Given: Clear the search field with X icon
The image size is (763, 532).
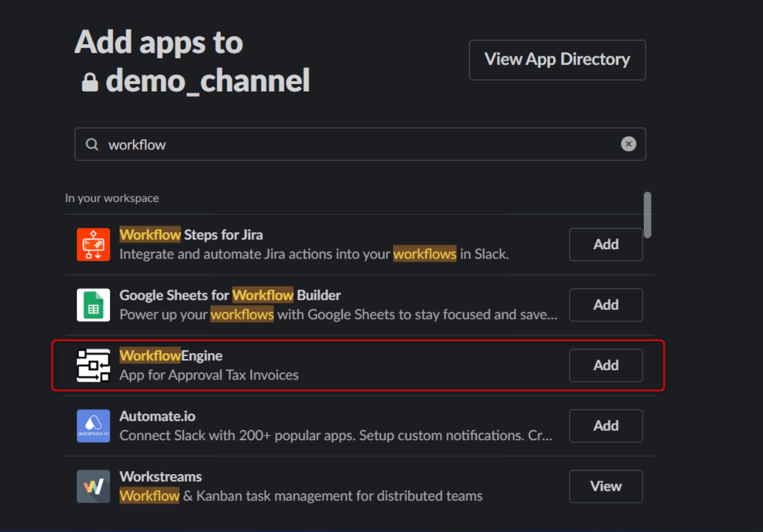Looking at the screenshot, I should point(628,144).
